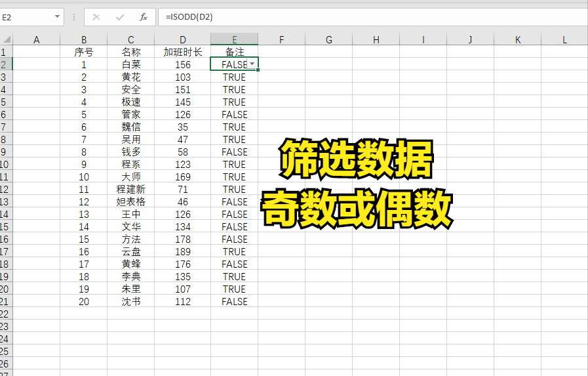Click the overtime value 189

pyautogui.click(x=183, y=251)
